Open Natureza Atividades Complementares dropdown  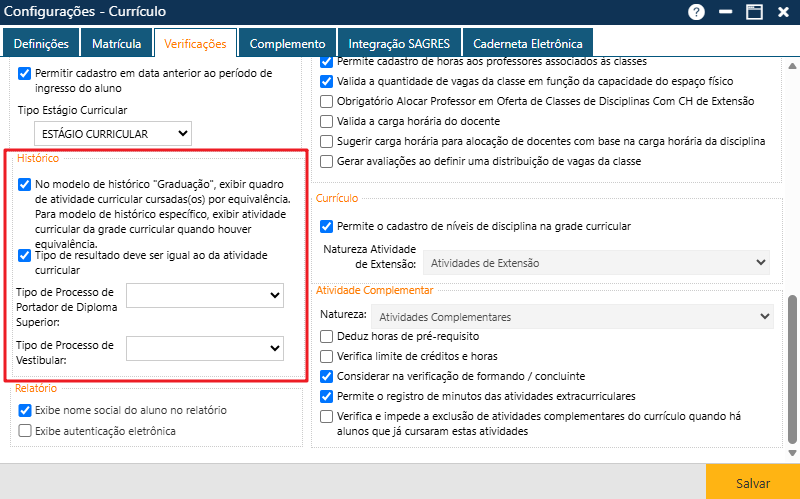572,316
